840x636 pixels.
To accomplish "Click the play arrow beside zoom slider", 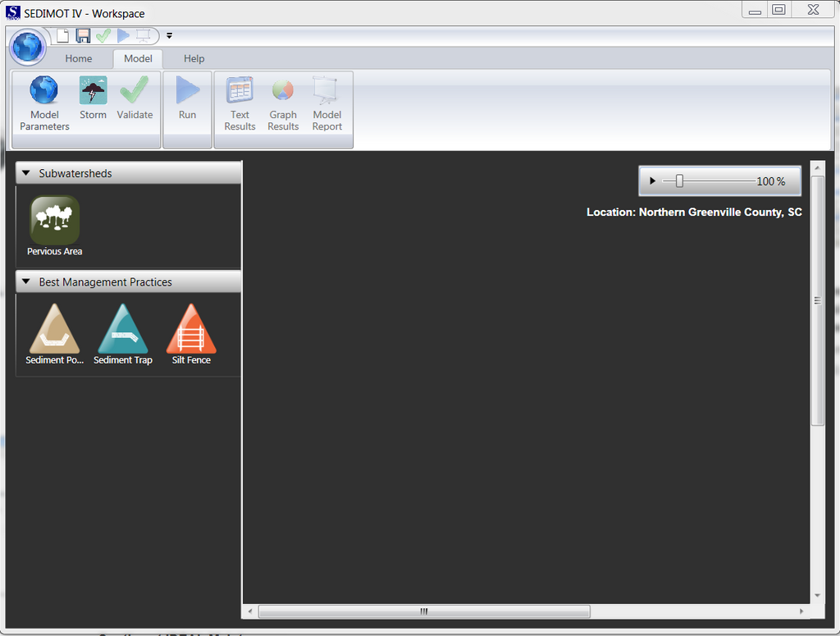I will pyautogui.click(x=652, y=181).
